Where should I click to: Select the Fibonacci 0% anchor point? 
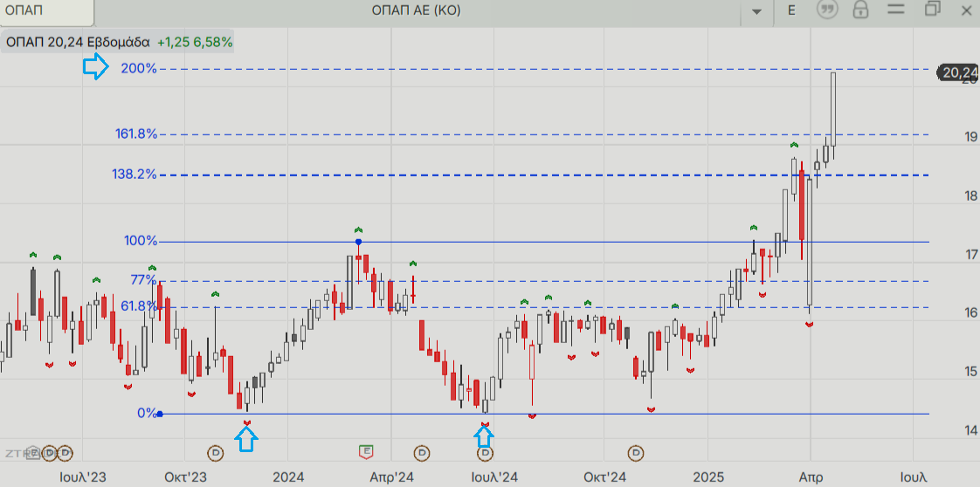tap(160, 414)
